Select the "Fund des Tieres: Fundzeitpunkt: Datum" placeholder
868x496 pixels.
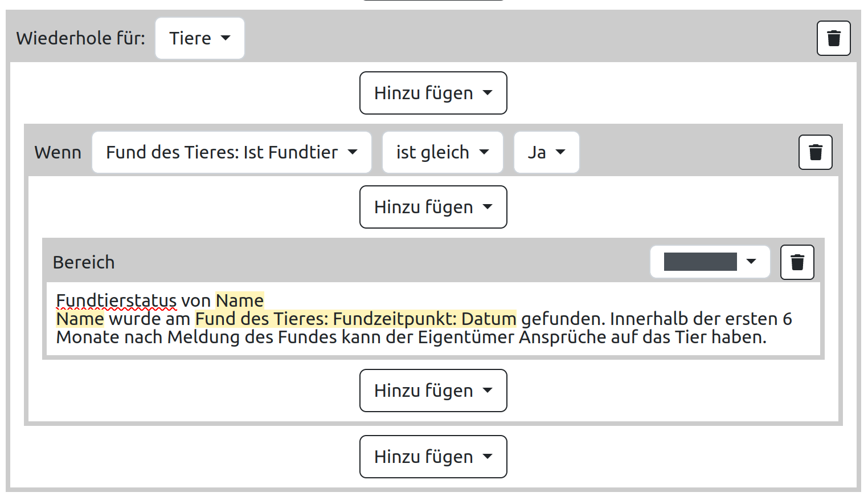coord(355,319)
